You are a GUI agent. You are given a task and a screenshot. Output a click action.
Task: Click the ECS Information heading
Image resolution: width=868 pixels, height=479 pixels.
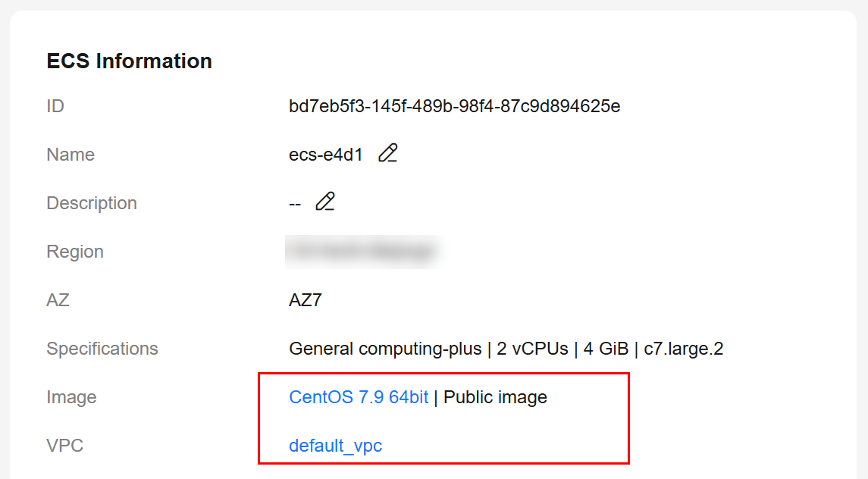point(130,61)
